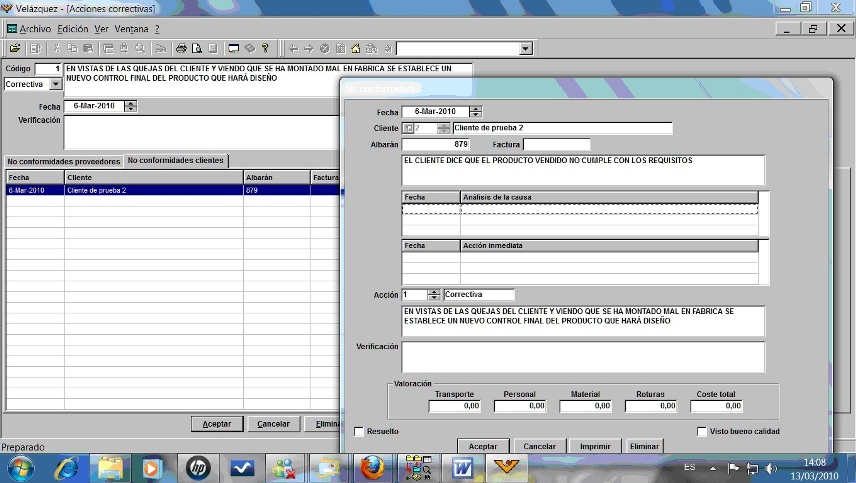Switch to No conformidades clientes tab
This screenshot has width=856, height=483.
[x=176, y=160]
